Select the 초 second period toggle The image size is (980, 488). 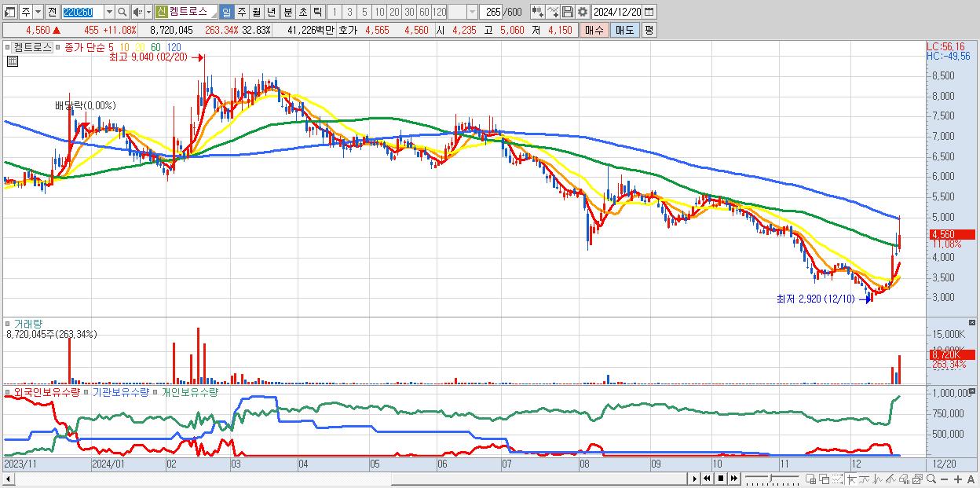[302, 12]
